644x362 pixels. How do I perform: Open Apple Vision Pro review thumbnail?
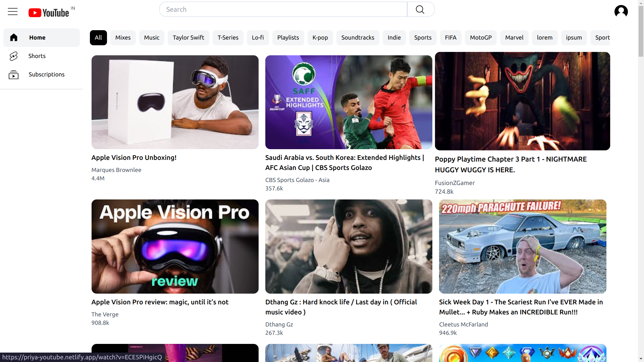tap(175, 246)
